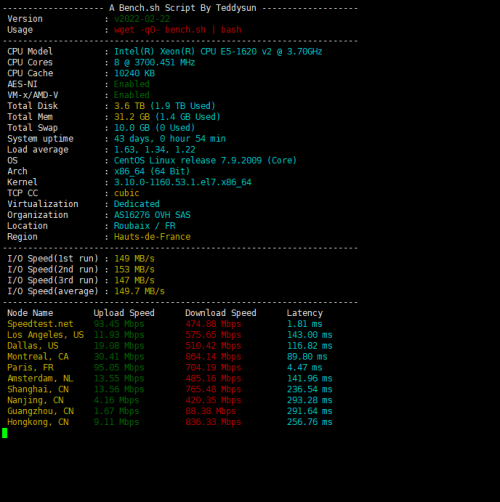This screenshot has width=500, height=502.
Task: Click Los Angeles latency 143.00 ms
Action: click(310, 335)
